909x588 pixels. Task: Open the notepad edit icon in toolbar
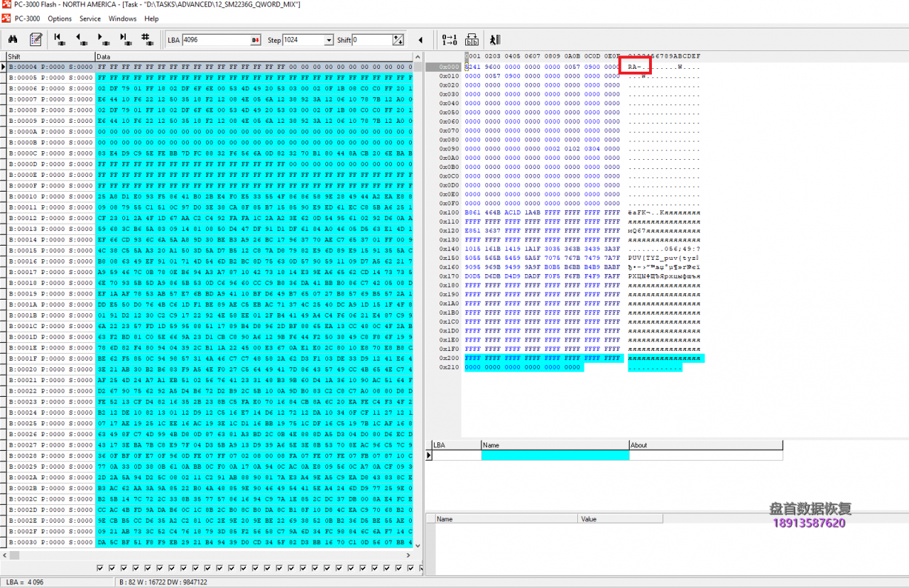(36, 40)
